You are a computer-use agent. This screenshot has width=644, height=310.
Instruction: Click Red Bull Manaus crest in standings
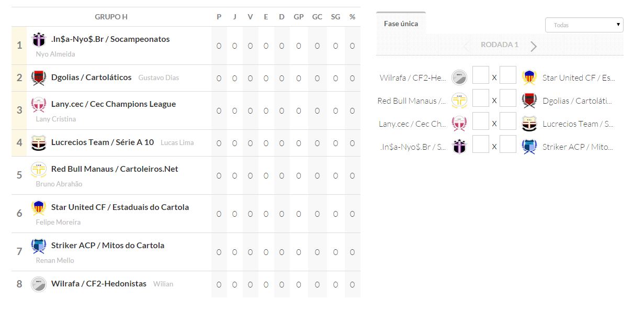tap(39, 169)
